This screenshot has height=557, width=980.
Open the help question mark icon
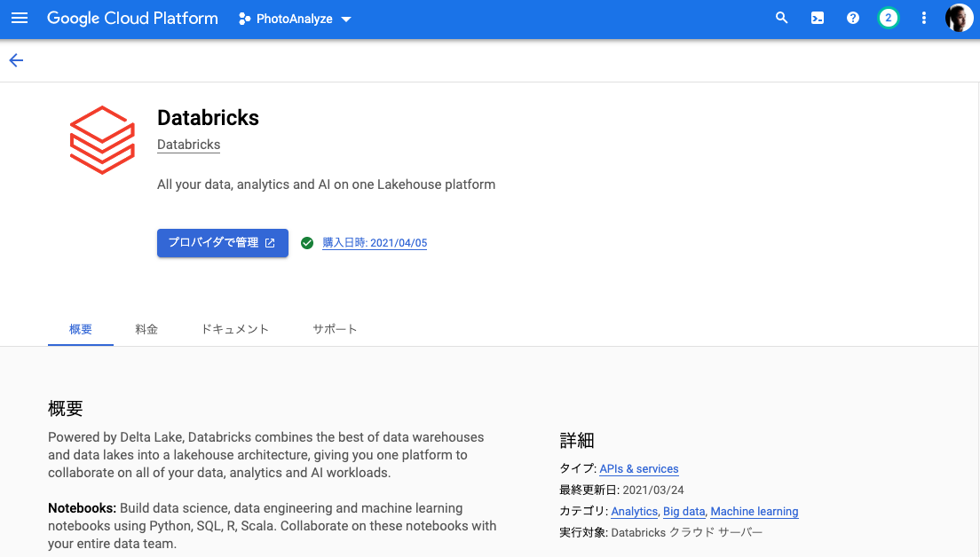point(852,18)
